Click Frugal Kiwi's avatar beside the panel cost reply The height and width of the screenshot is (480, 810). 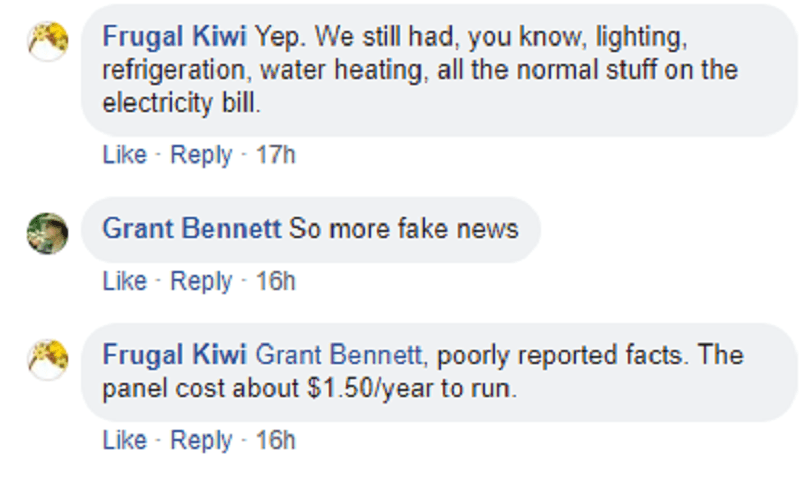47,360
